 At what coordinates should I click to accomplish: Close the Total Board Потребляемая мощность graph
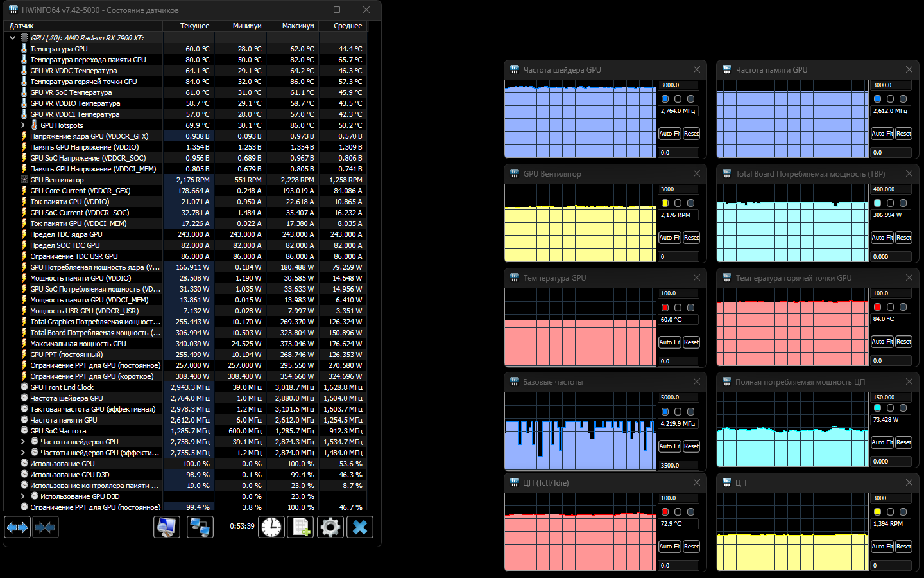pyautogui.click(x=909, y=173)
